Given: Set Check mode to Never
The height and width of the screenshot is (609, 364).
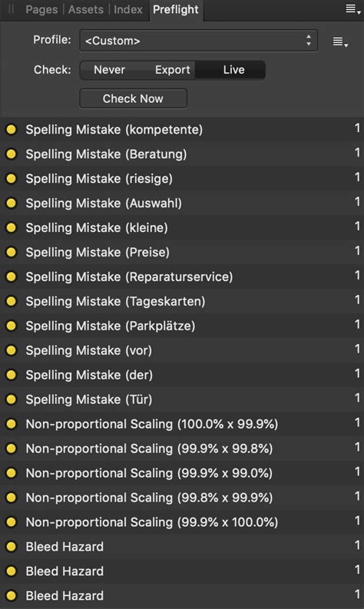Looking at the screenshot, I should point(109,70).
